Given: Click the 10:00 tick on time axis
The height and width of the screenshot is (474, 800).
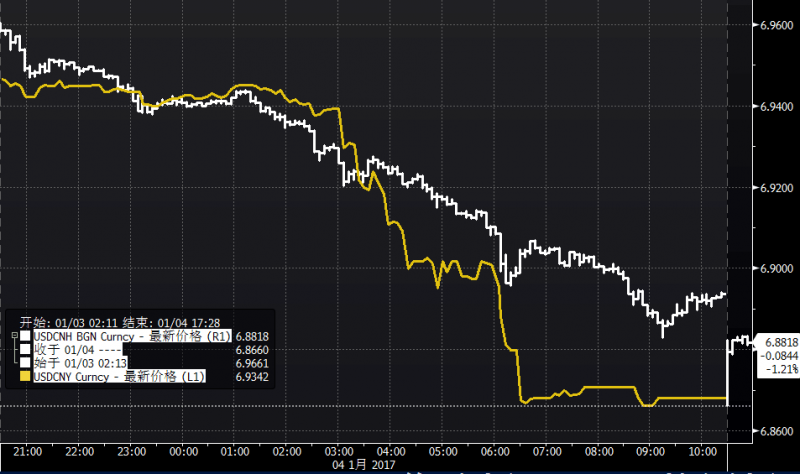Looking at the screenshot, I should (x=708, y=451).
